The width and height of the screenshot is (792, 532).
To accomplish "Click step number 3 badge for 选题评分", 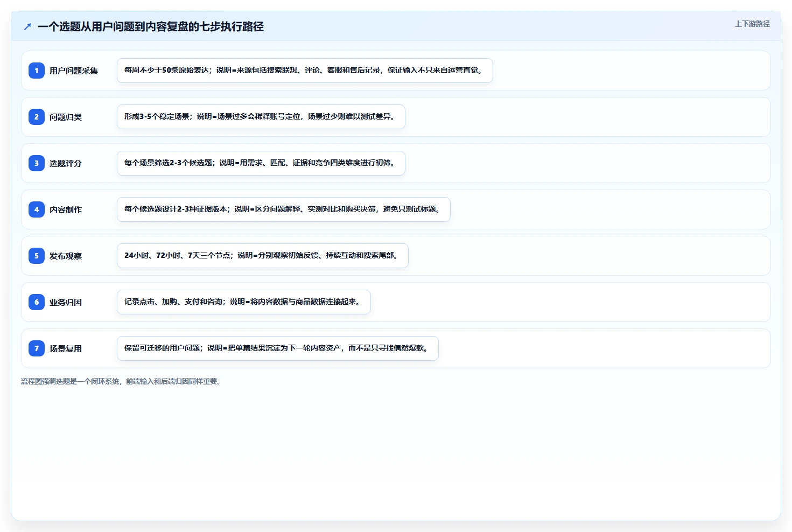I will (37, 163).
